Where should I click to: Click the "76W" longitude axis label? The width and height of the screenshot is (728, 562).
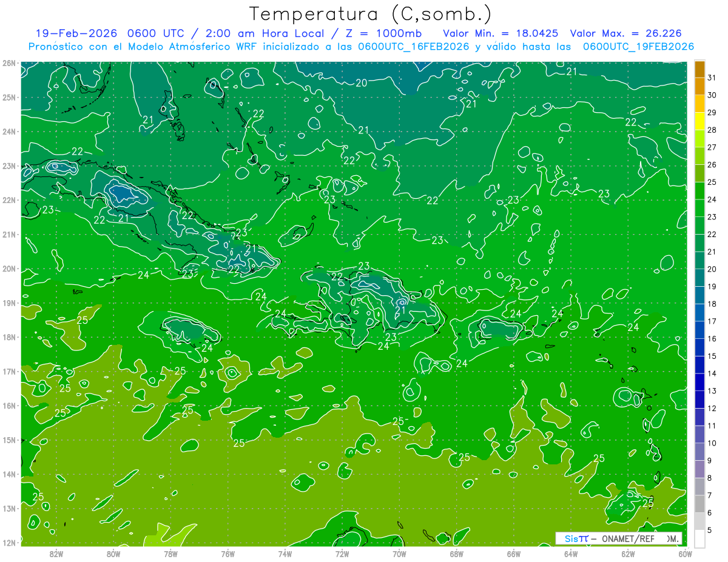click(227, 554)
